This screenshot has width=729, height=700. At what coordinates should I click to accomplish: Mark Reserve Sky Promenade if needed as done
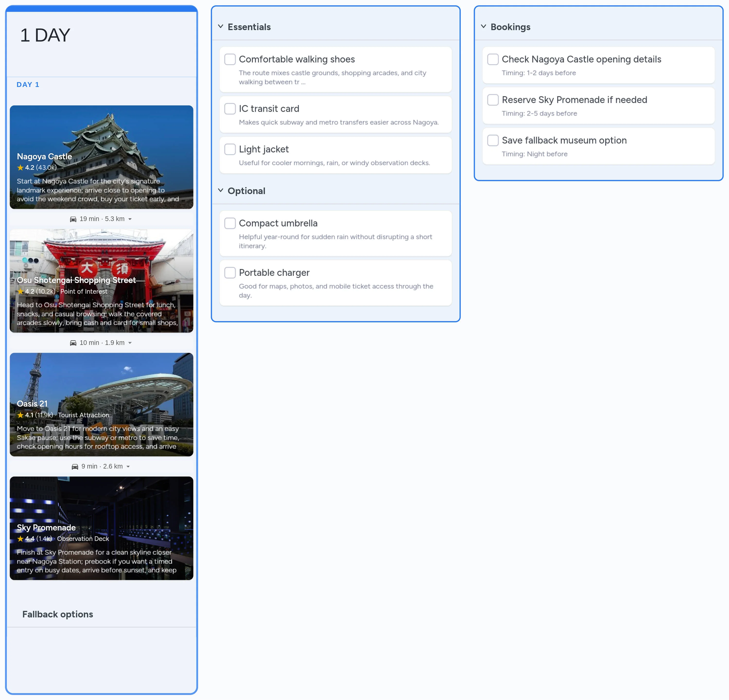click(x=493, y=100)
